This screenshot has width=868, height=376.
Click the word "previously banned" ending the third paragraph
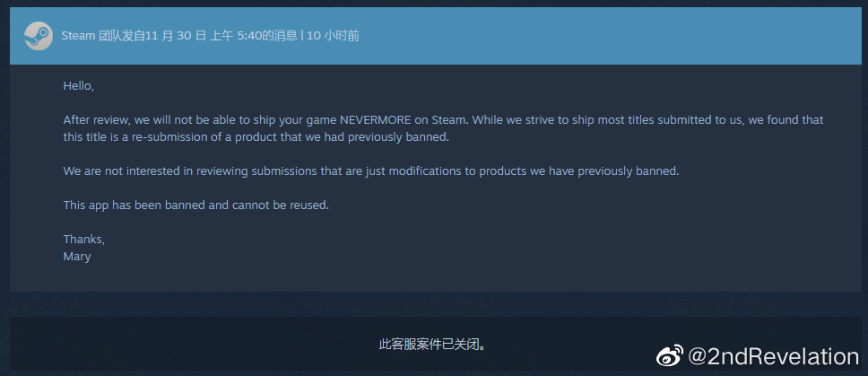[628, 171]
